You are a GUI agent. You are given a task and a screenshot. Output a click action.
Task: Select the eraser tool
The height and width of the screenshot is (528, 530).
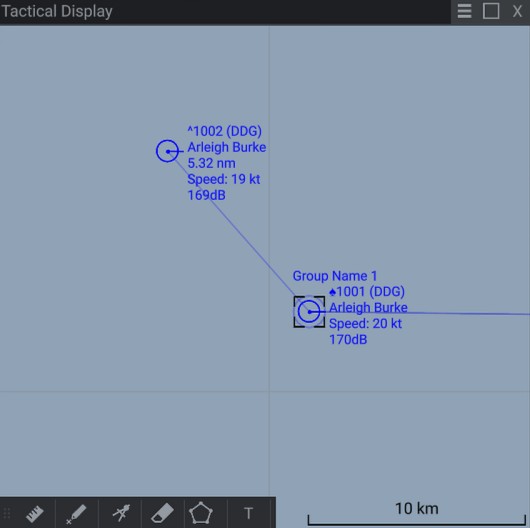[x=163, y=513]
